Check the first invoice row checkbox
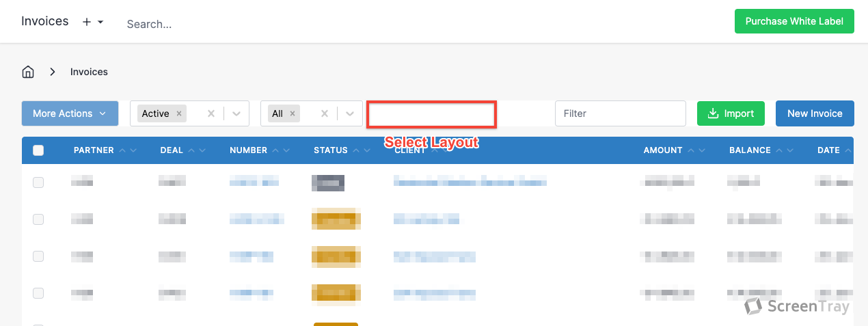 [38, 182]
